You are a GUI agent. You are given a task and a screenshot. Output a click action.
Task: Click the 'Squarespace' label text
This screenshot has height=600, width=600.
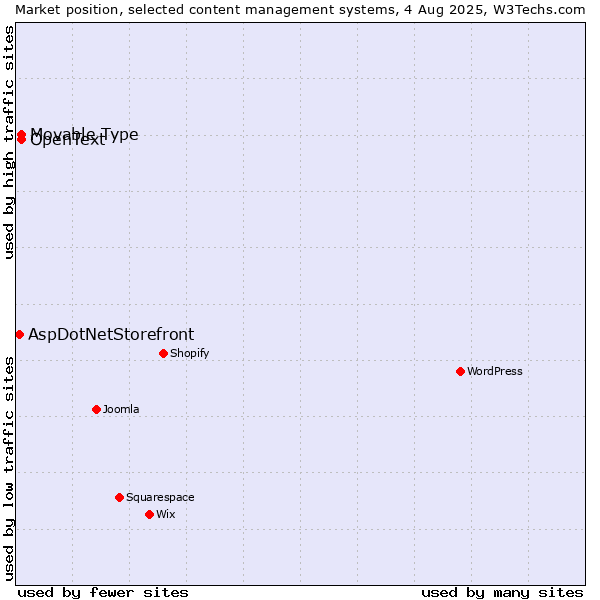[x=160, y=498]
